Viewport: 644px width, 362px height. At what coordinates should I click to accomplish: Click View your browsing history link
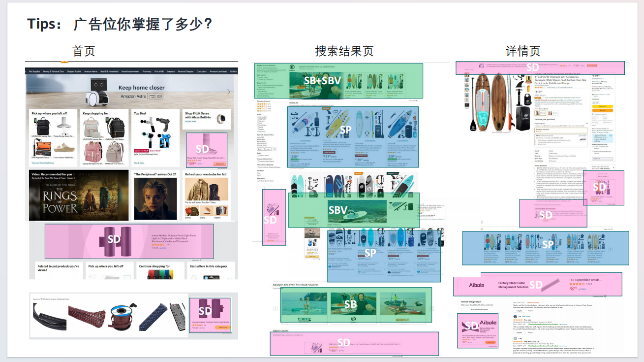pos(43,163)
